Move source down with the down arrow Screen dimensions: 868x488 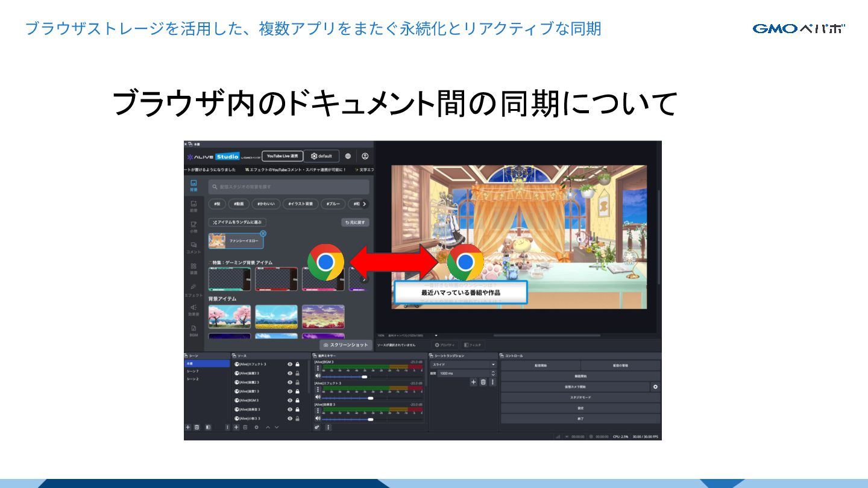(x=277, y=427)
